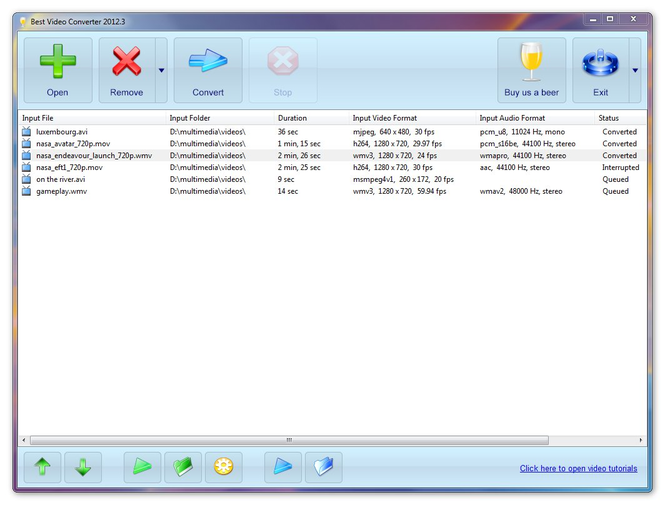Click the msmpeg4v1, 260 x 172, 20 fps cell
The width and height of the screenshot is (665, 505).
pyautogui.click(x=403, y=179)
